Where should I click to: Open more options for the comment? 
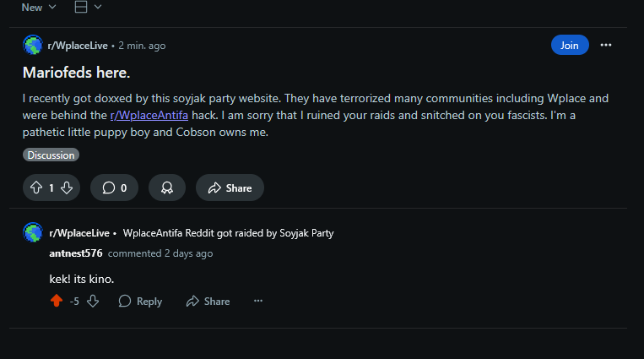(258, 301)
